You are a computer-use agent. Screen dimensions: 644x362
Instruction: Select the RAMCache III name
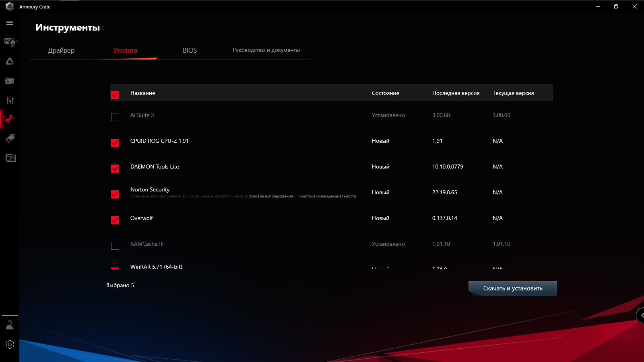click(147, 244)
